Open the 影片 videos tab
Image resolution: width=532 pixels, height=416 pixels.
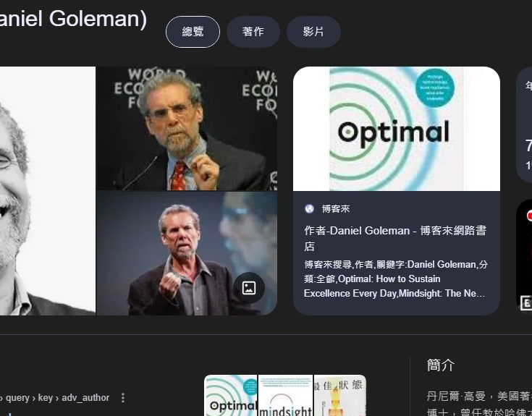(x=313, y=32)
